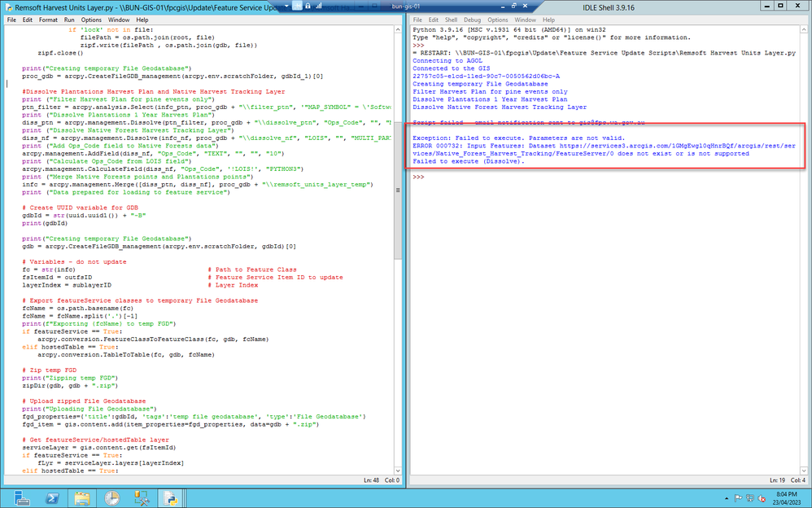Switch to the Python IDLE taskbar icon
This screenshot has width=812, height=508.
tap(172, 498)
